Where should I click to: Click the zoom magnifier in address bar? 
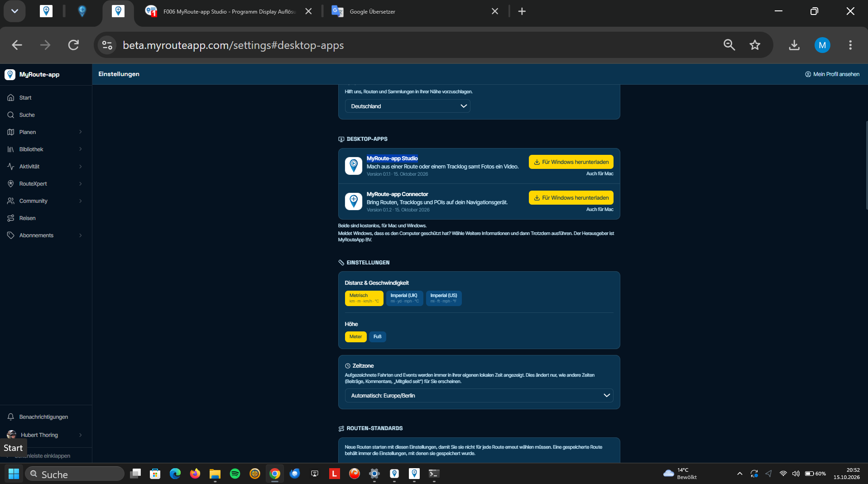pos(729,45)
